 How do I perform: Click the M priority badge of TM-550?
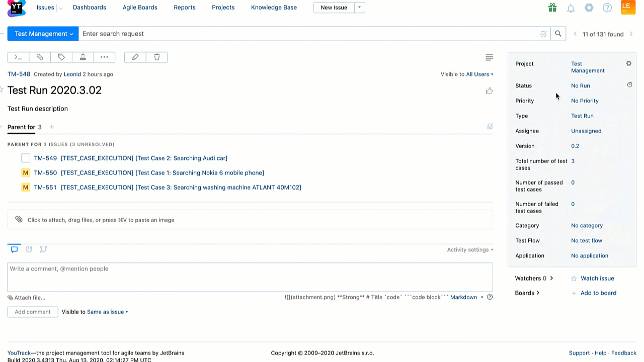click(26, 172)
